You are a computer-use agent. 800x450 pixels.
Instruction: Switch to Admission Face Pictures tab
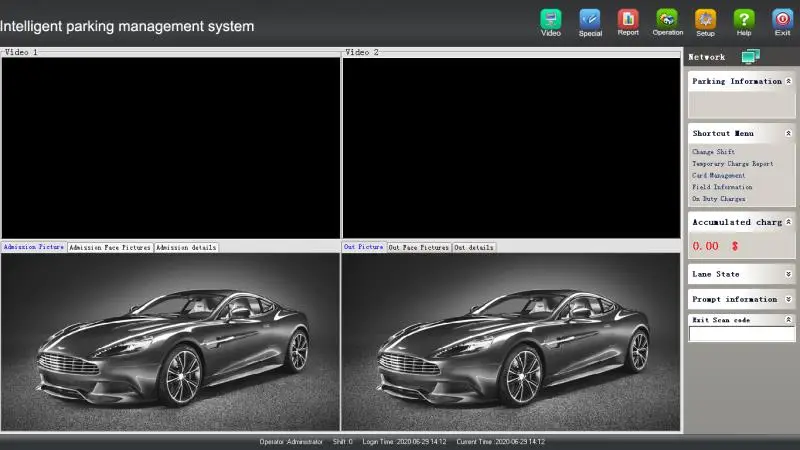click(x=110, y=247)
